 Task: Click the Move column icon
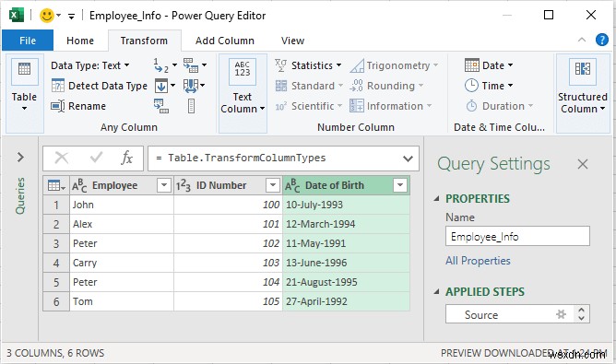[x=191, y=86]
